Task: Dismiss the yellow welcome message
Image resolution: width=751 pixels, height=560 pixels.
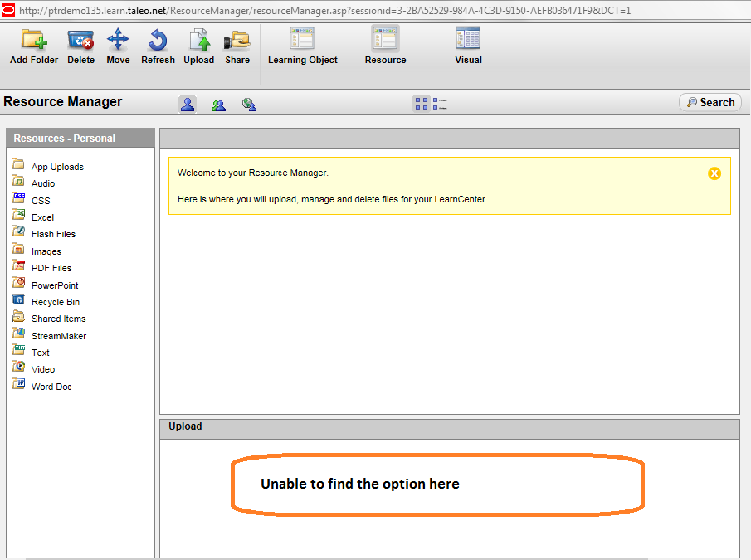Action: (x=714, y=173)
